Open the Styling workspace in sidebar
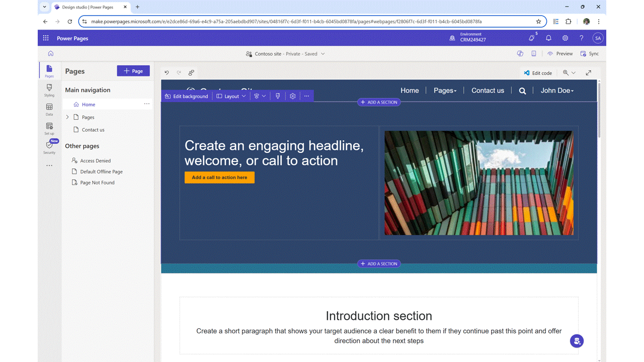The width and height of the screenshot is (644, 362). coord(49,90)
